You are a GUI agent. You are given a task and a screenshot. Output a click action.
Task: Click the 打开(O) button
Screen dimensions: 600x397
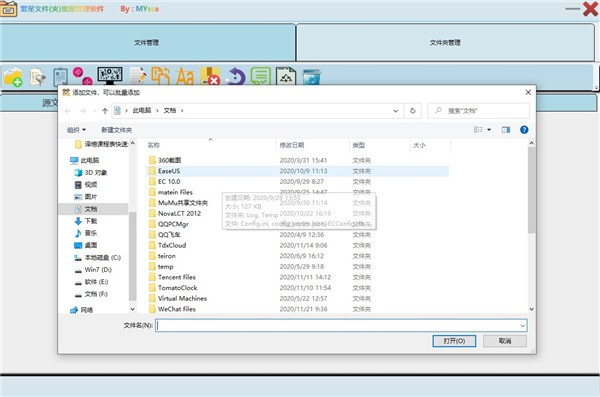coord(454,341)
